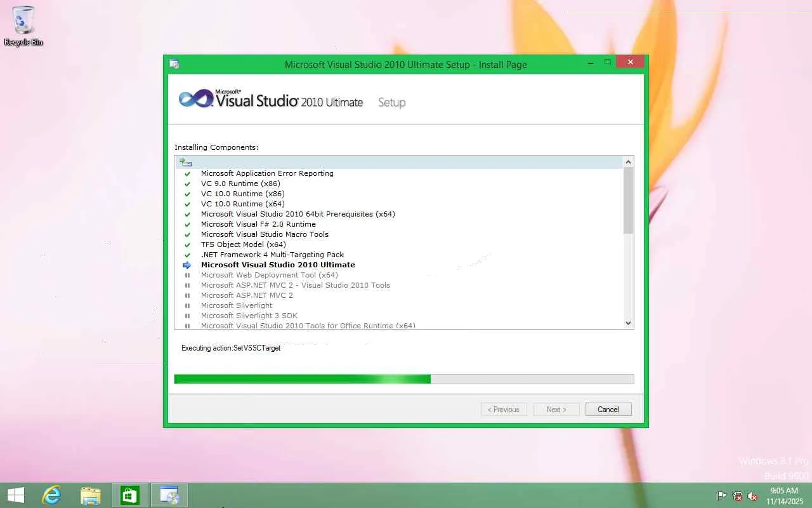This screenshot has width=812, height=508.
Task: Open the taskbar clock and date
Action: (784, 496)
